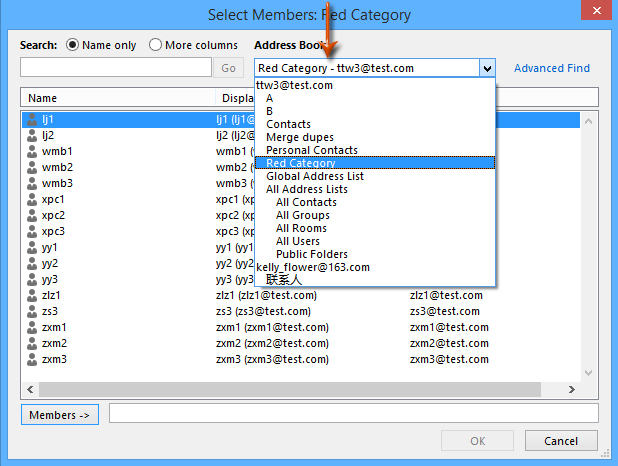Image resolution: width=618 pixels, height=466 pixels.
Task: Select the 联系人 address book entry
Action: [284, 280]
